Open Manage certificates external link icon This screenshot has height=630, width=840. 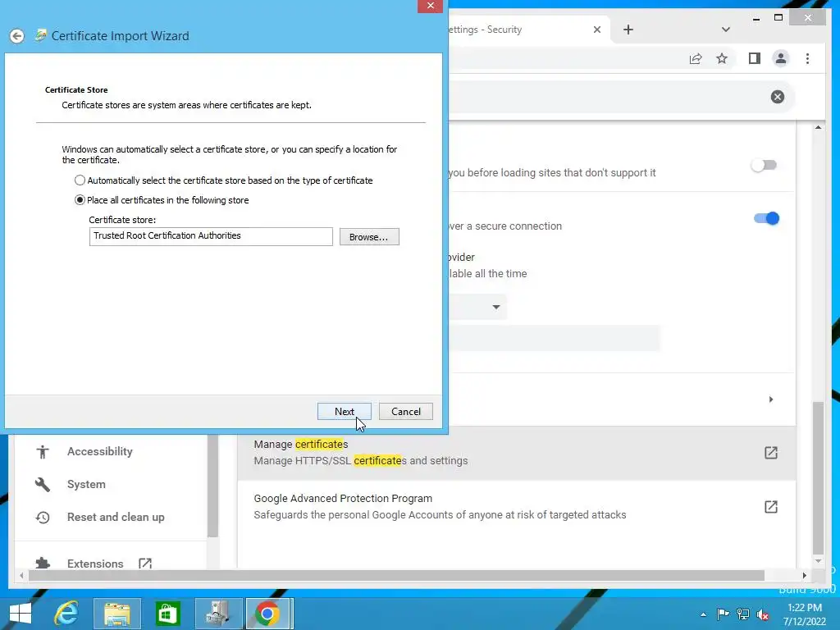pyautogui.click(x=771, y=453)
